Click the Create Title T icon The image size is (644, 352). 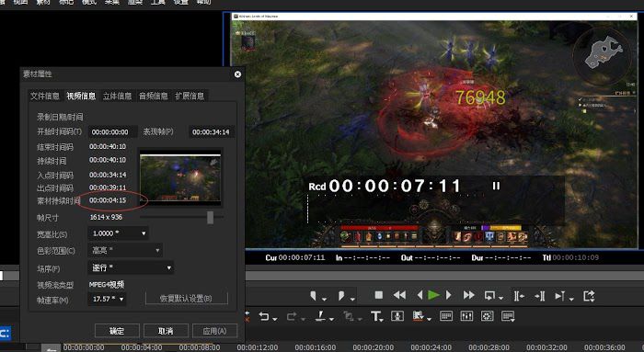tap(375, 316)
